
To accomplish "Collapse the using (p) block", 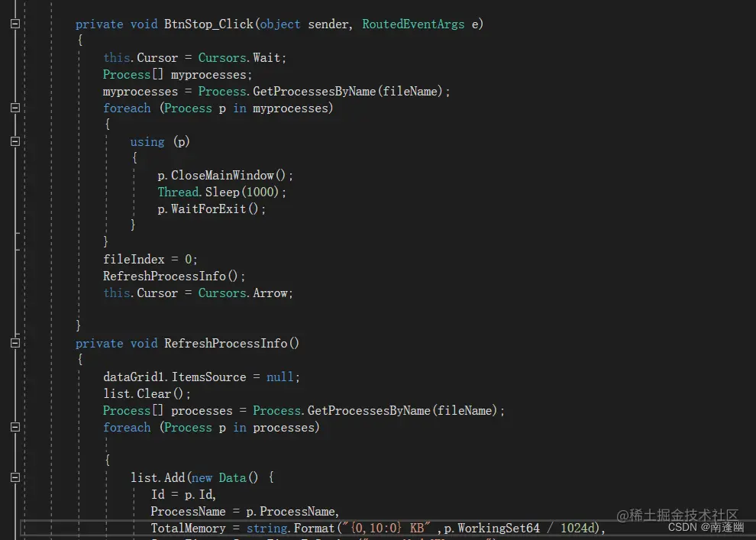I will (15, 141).
